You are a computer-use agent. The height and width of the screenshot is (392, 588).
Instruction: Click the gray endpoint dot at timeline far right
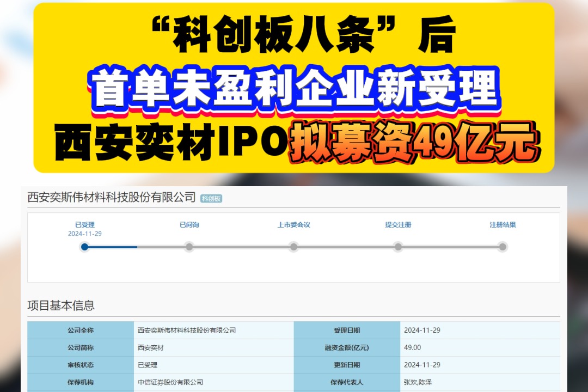(503, 247)
